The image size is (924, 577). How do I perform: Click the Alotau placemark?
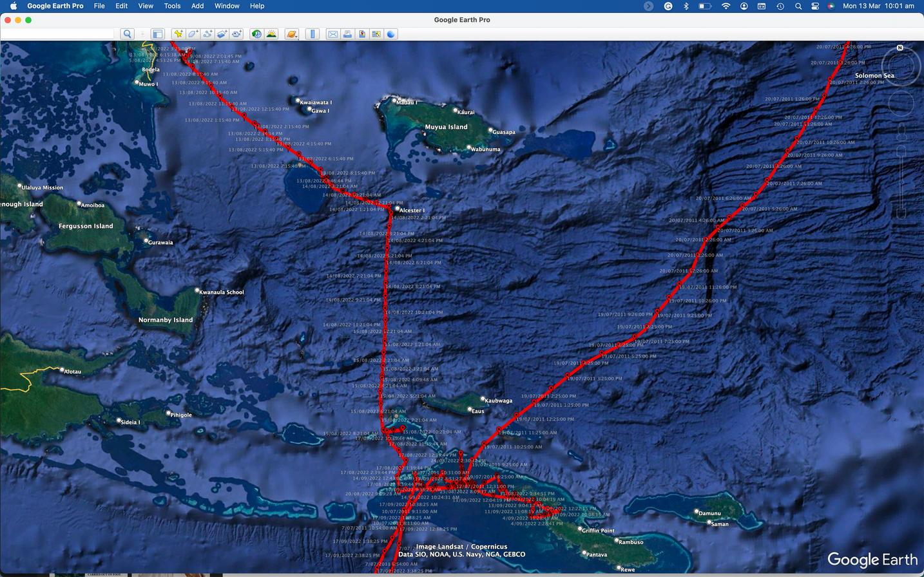tap(71, 371)
